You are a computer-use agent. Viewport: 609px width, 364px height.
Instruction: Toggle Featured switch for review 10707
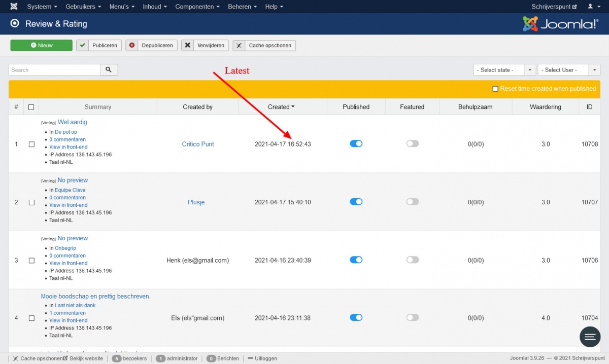pyautogui.click(x=413, y=202)
